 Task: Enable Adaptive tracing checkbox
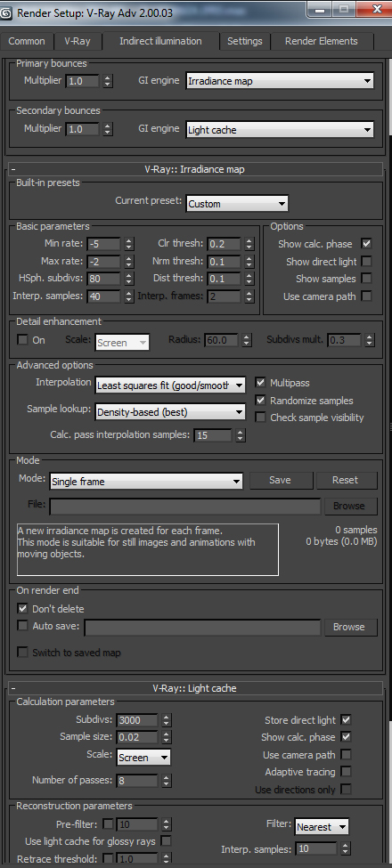(346, 772)
